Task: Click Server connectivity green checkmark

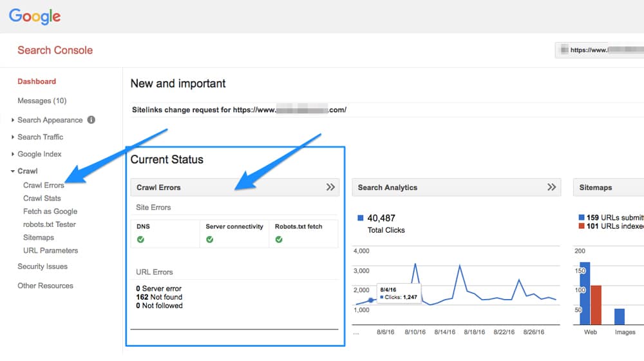Action: [210, 239]
